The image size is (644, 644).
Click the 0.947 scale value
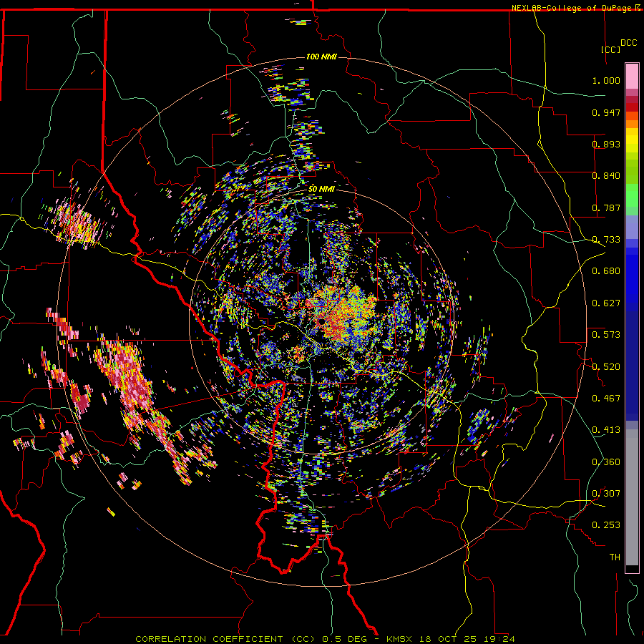tap(606, 112)
